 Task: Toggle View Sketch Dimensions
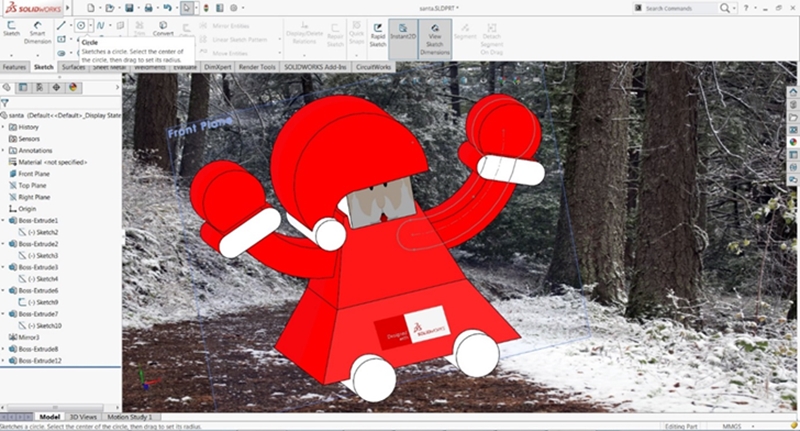point(435,39)
